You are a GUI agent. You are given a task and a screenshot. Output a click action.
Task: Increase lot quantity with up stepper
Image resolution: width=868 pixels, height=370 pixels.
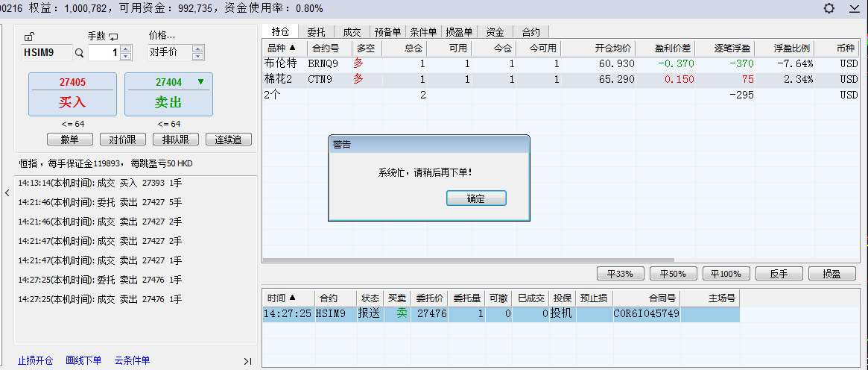coord(125,49)
